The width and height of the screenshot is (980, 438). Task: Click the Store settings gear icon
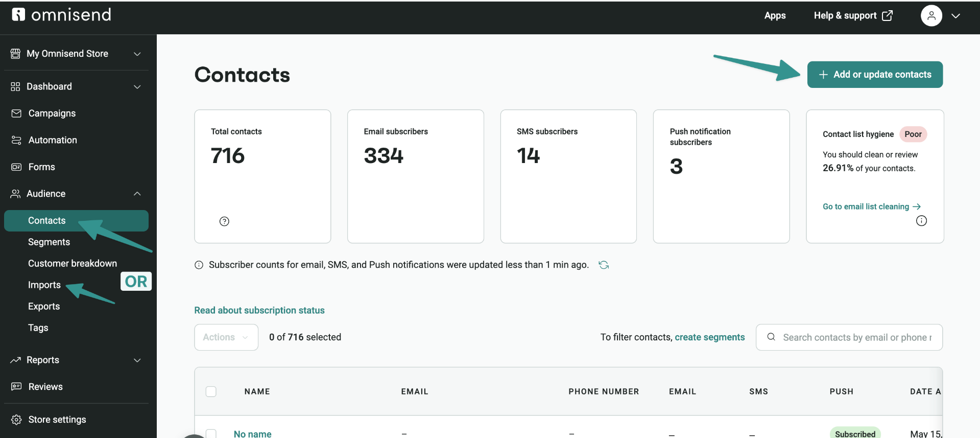click(x=16, y=420)
